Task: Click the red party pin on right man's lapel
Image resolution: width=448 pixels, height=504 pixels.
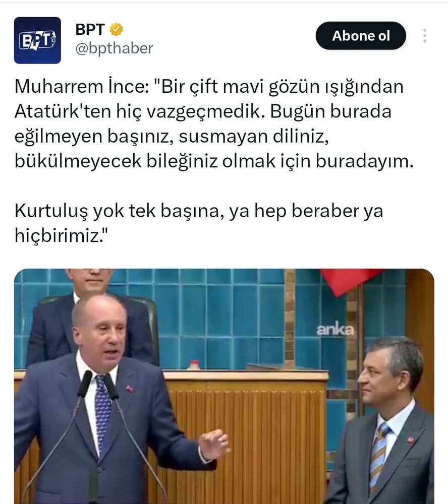Action: (x=410, y=439)
